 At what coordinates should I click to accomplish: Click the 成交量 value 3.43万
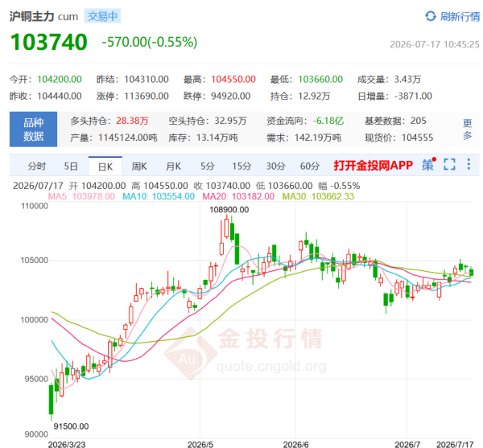[x=407, y=80]
